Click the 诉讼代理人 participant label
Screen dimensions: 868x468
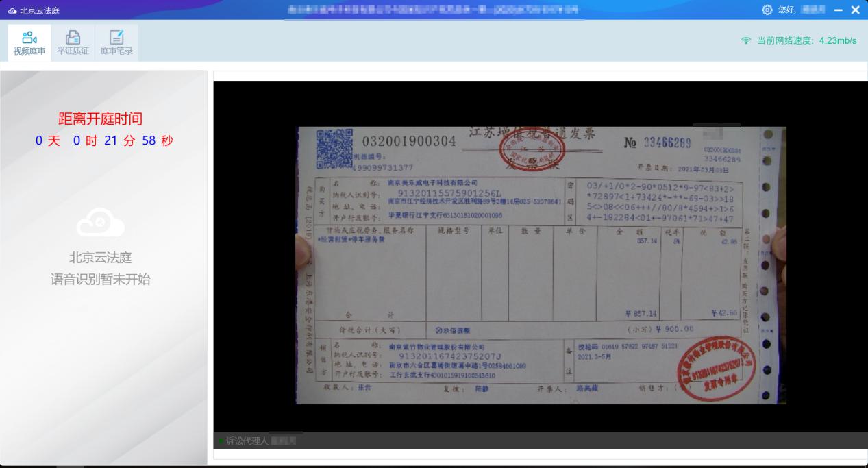247,441
